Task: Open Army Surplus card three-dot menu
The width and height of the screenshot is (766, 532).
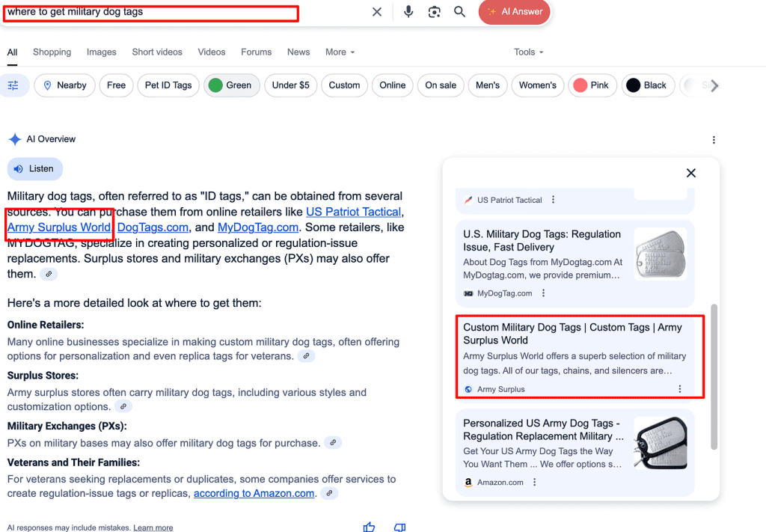Action: (679, 389)
